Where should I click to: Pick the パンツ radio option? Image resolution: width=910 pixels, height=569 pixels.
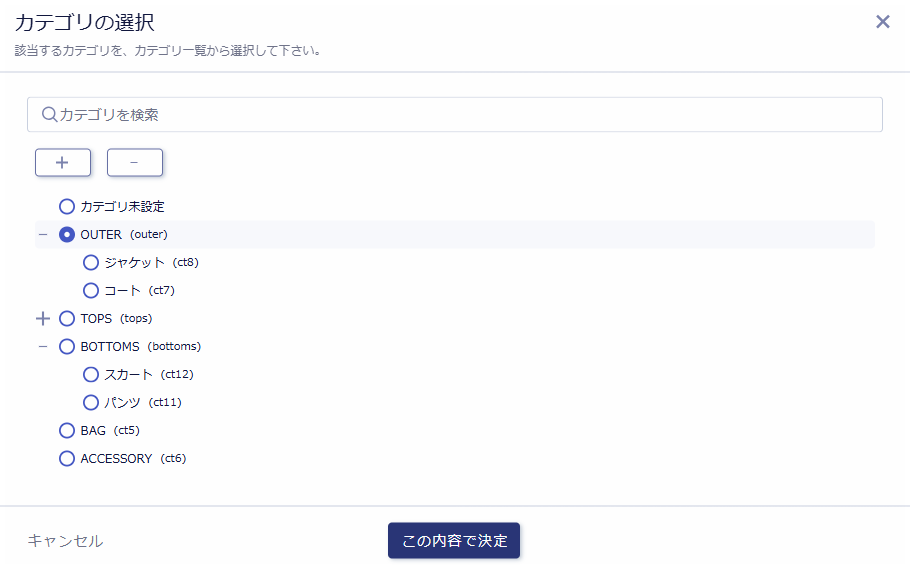(91, 403)
